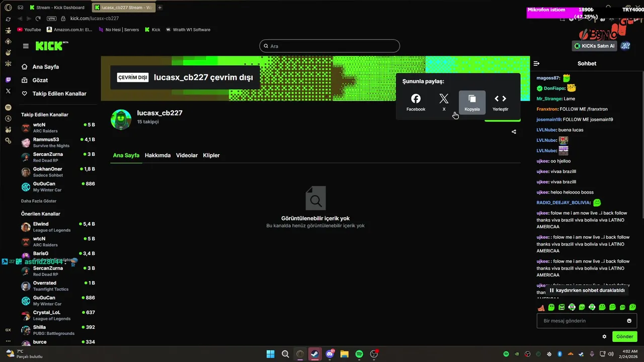Open Opera sidebar settings gear

8,141
